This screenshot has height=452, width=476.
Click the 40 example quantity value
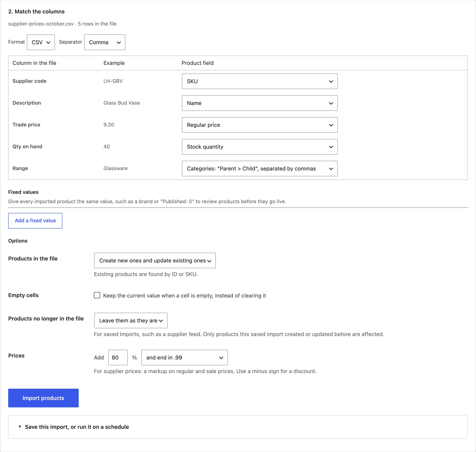pyautogui.click(x=107, y=147)
